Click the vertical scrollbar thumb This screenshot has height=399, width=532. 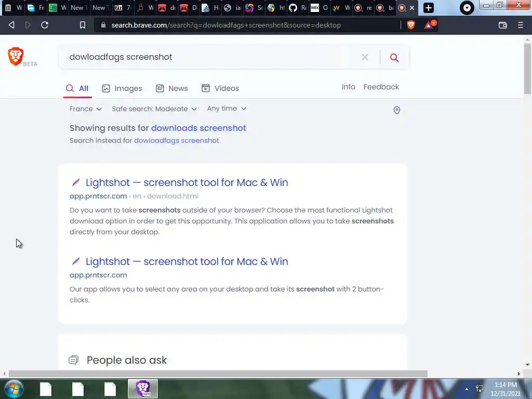527,68
